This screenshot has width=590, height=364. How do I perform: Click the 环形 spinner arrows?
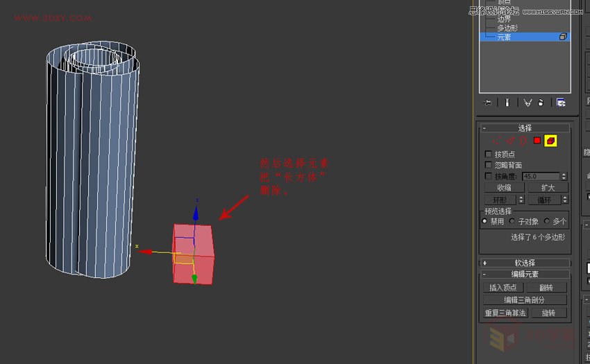pos(521,200)
